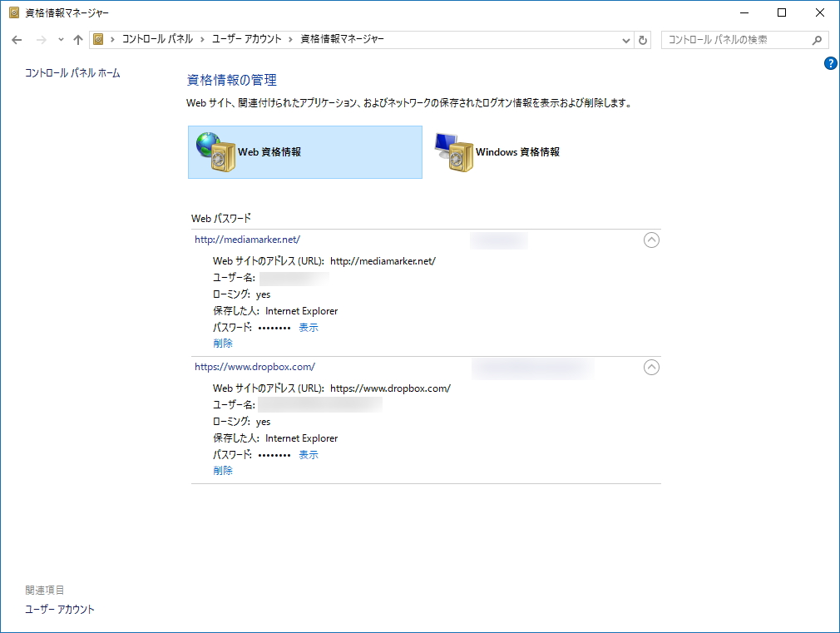
Task: Click the search magnifier icon
Action: [817, 39]
